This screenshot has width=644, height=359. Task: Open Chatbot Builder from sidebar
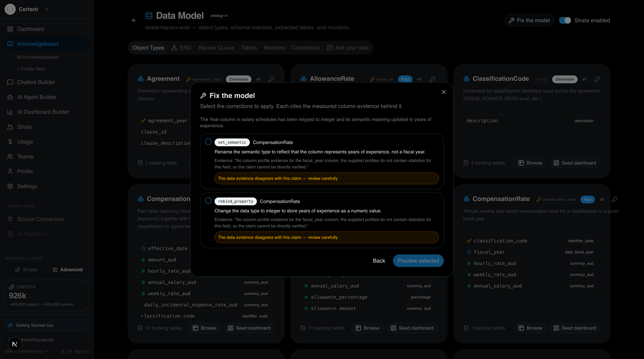47,82
